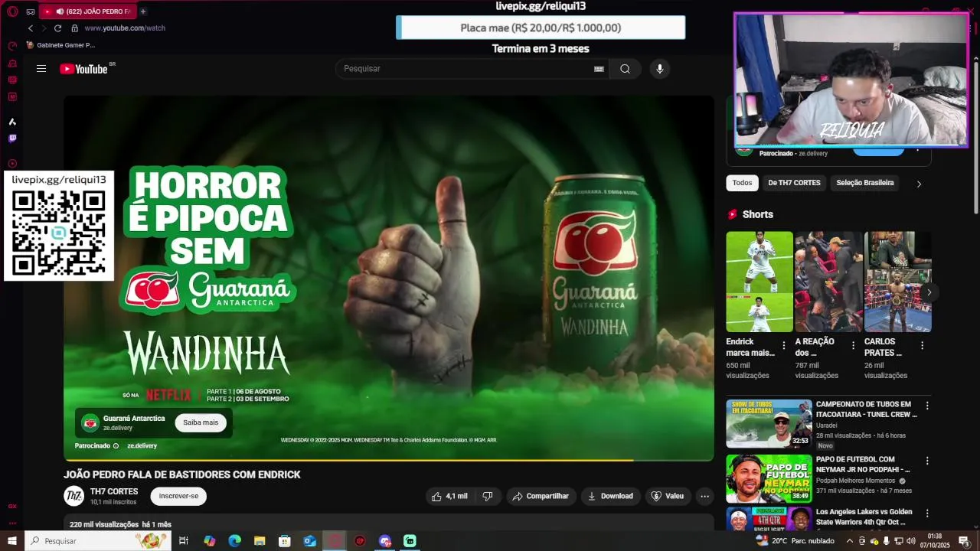The height and width of the screenshot is (551, 980).
Task: Start voice search with the microphone
Action: 660,69
